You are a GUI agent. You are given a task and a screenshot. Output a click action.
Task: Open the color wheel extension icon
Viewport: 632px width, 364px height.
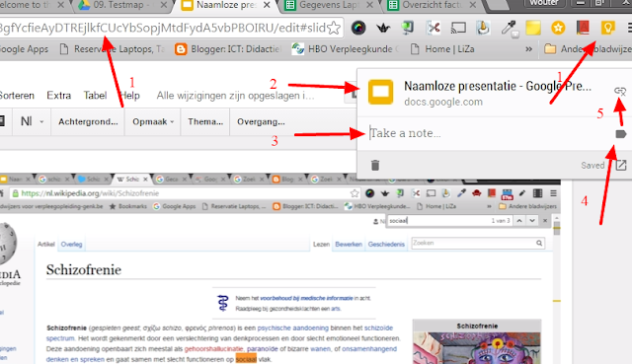tap(358, 28)
